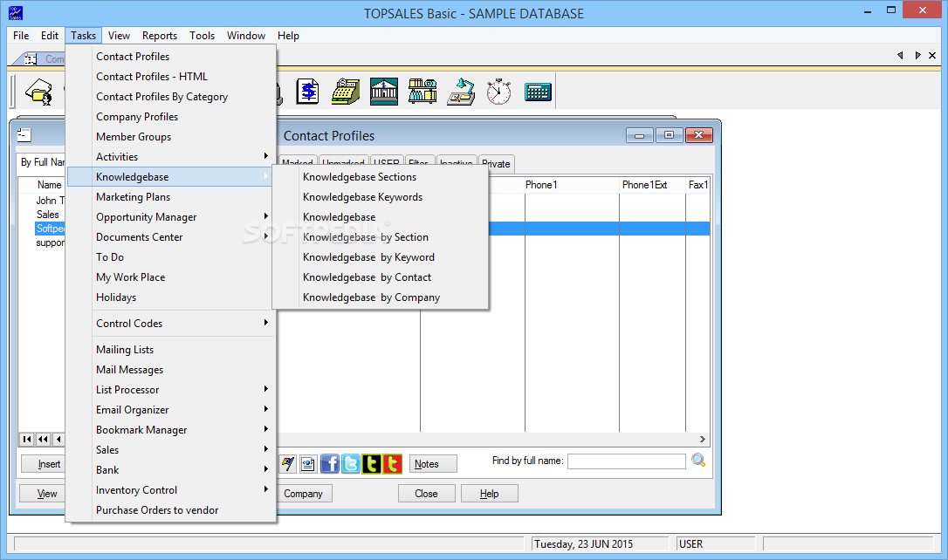
Task: Choose Knowledgebase by Keyword
Action: coord(381,257)
